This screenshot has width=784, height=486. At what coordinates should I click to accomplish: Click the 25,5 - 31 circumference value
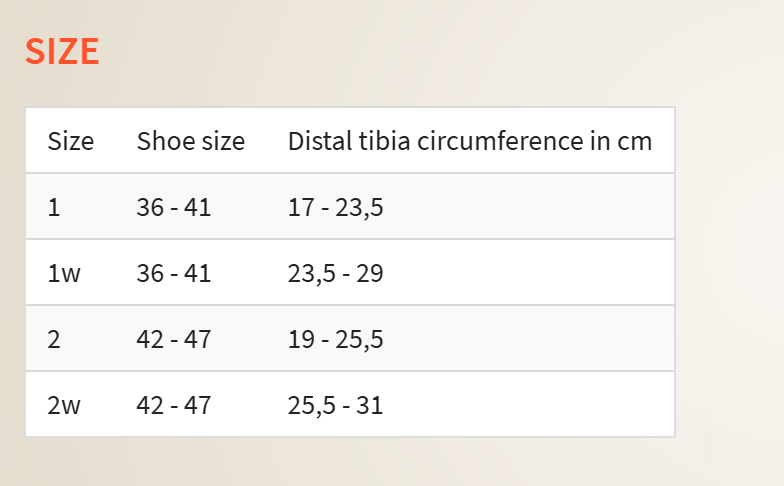coord(336,405)
